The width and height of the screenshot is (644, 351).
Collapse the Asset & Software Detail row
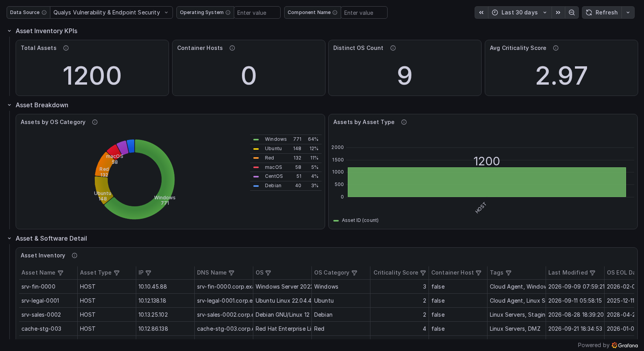9,238
